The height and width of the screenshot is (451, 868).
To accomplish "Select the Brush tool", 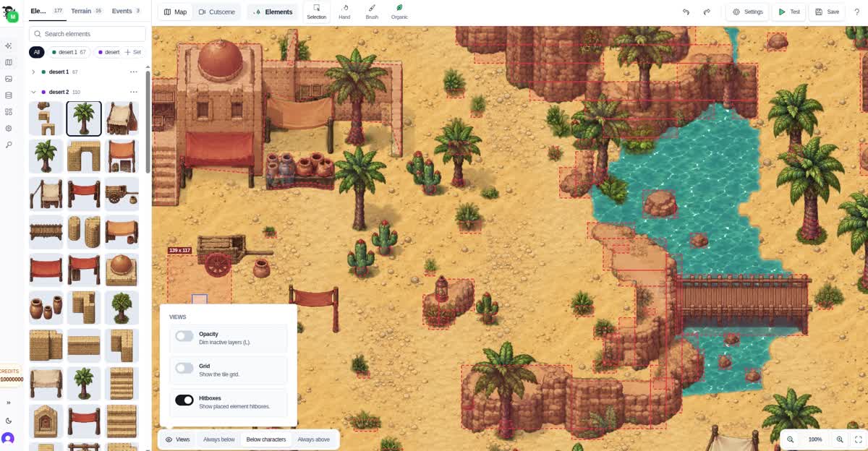I will tap(372, 12).
